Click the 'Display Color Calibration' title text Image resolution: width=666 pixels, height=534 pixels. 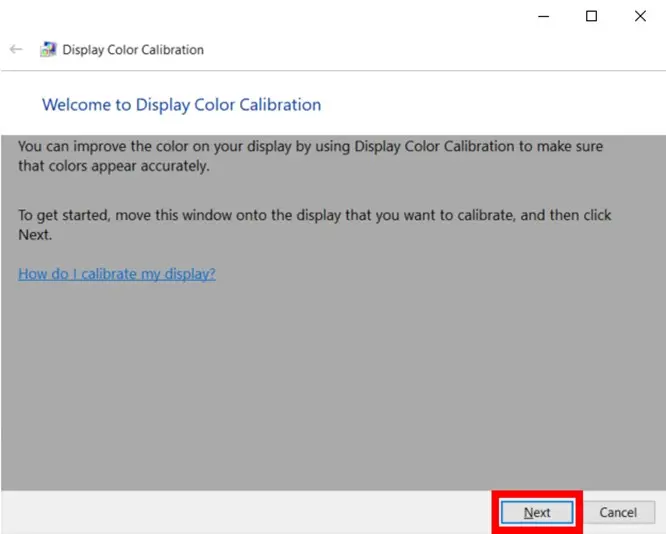(x=133, y=49)
